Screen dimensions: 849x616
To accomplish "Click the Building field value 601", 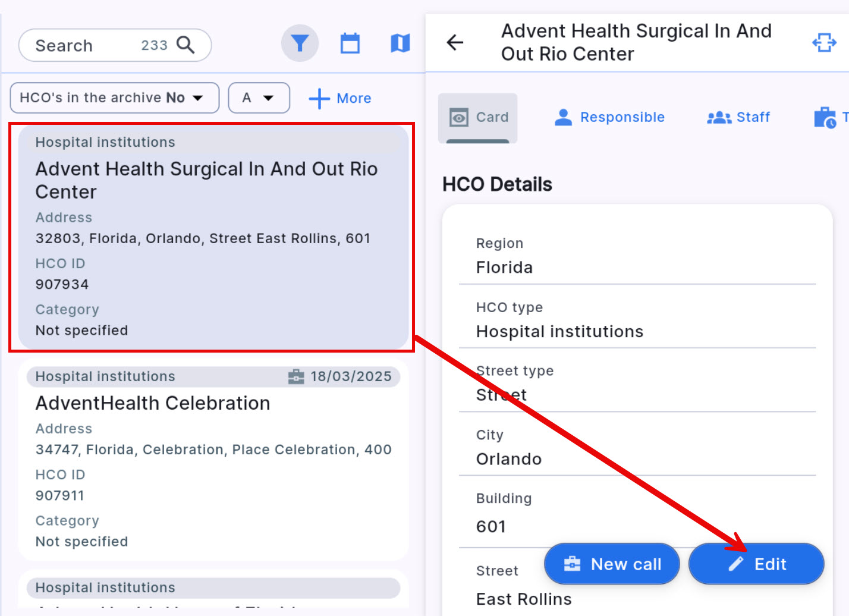I will pos(491,527).
